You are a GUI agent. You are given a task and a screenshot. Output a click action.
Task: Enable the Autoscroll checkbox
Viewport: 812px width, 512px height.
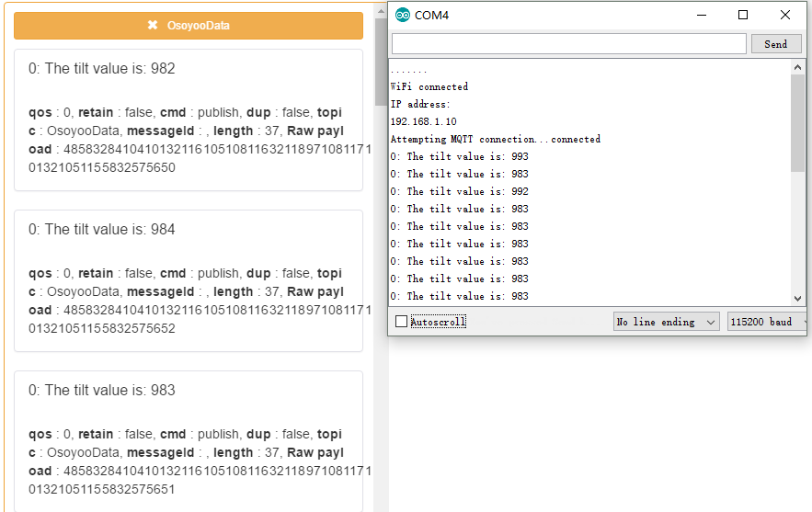[401, 322]
